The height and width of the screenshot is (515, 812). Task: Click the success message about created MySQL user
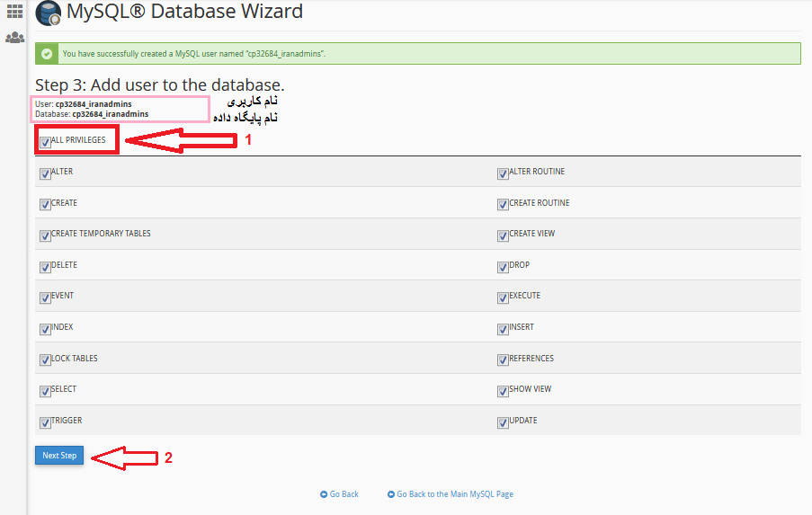pyautogui.click(x=194, y=54)
